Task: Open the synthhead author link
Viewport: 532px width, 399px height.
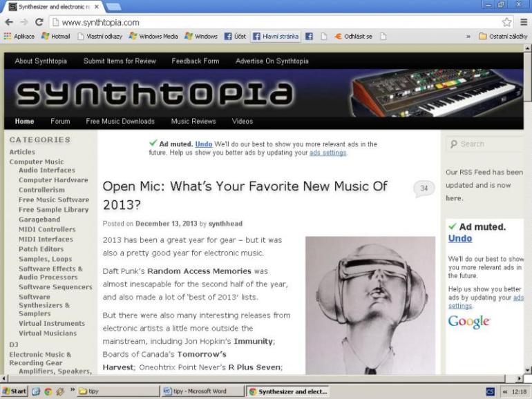Action: 225,224
